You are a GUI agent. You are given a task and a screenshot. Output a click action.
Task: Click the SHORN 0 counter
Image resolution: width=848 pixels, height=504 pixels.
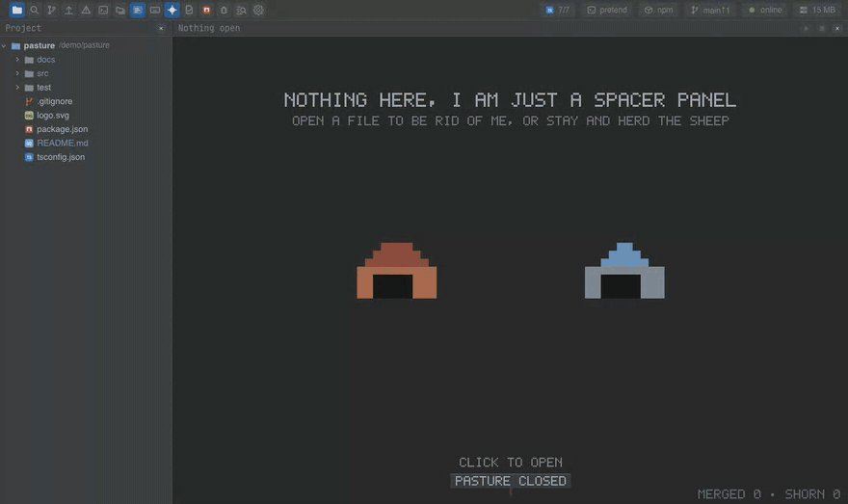click(812, 494)
